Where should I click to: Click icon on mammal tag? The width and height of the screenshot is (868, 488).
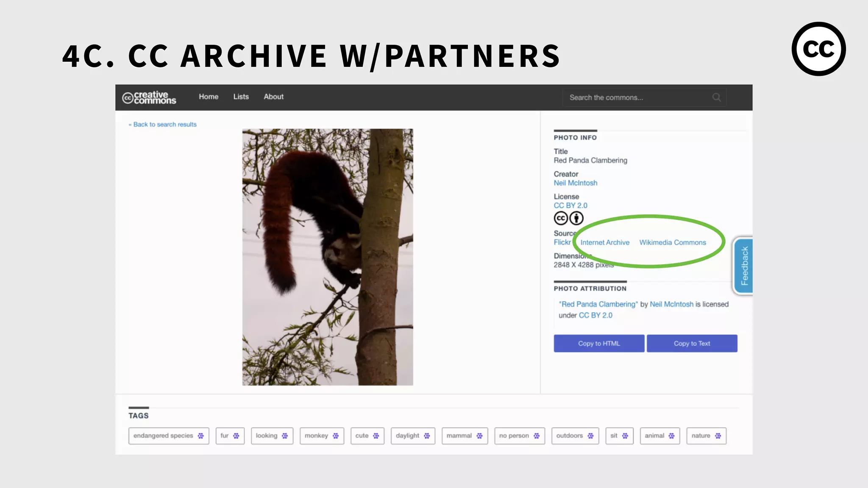click(479, 436)
